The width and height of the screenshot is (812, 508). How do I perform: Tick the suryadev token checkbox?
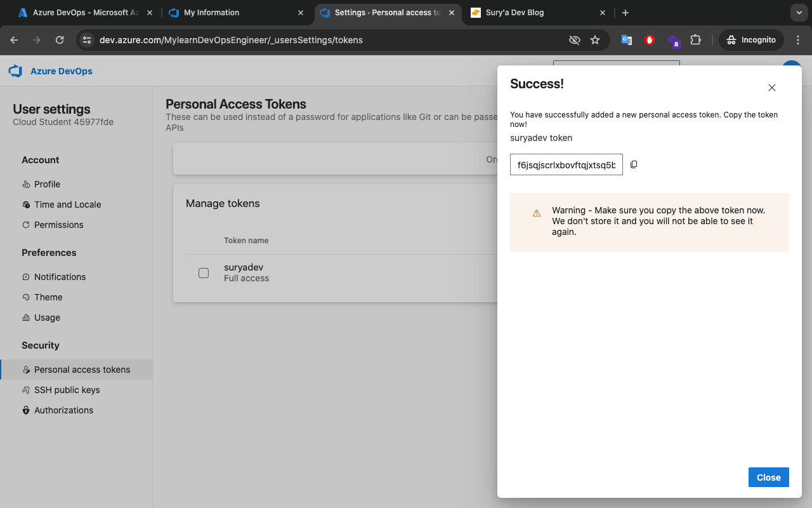[204, 273]
